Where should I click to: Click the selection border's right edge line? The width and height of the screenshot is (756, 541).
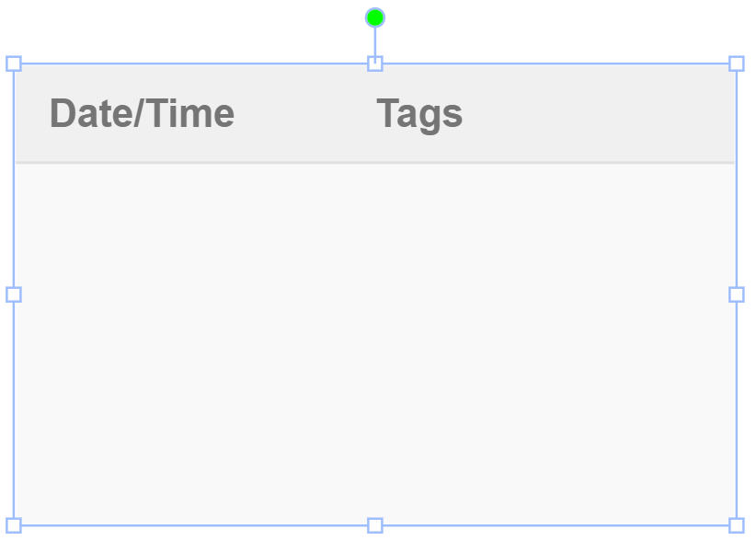[737, 178]
